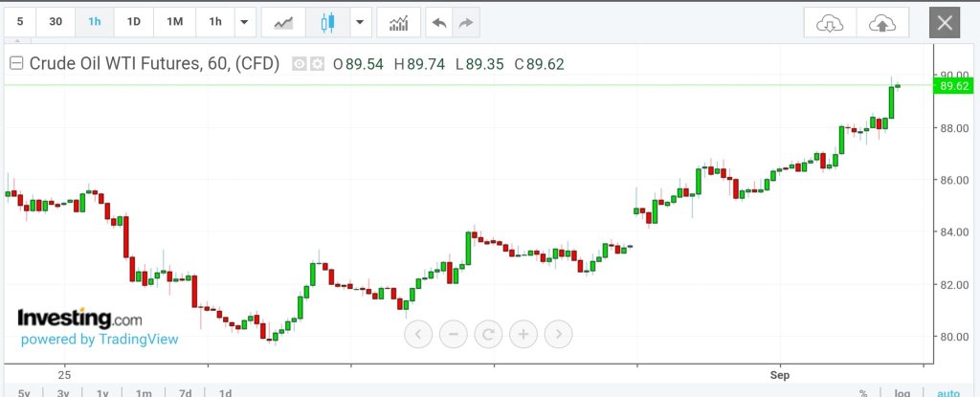
Task: Select the candlestick chart style icon
Action: click(327, 23)
